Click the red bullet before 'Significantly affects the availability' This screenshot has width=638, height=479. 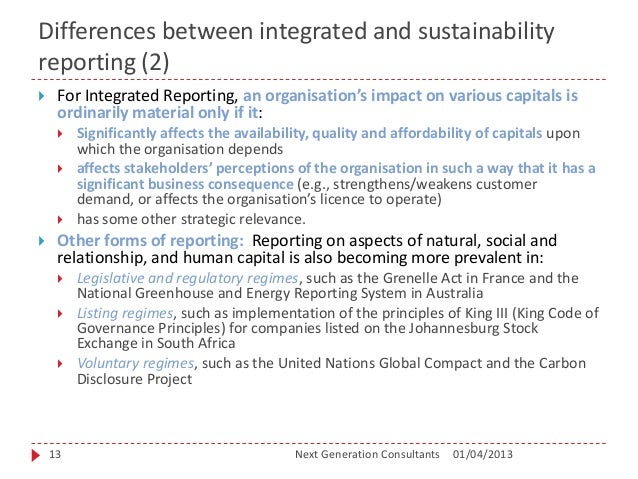(60, 133)
